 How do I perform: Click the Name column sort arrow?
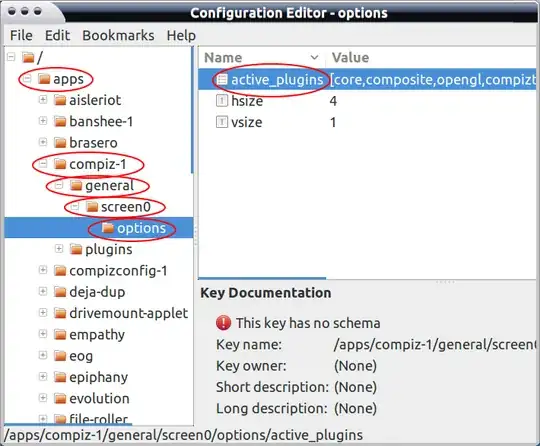(x=314, y=58)
